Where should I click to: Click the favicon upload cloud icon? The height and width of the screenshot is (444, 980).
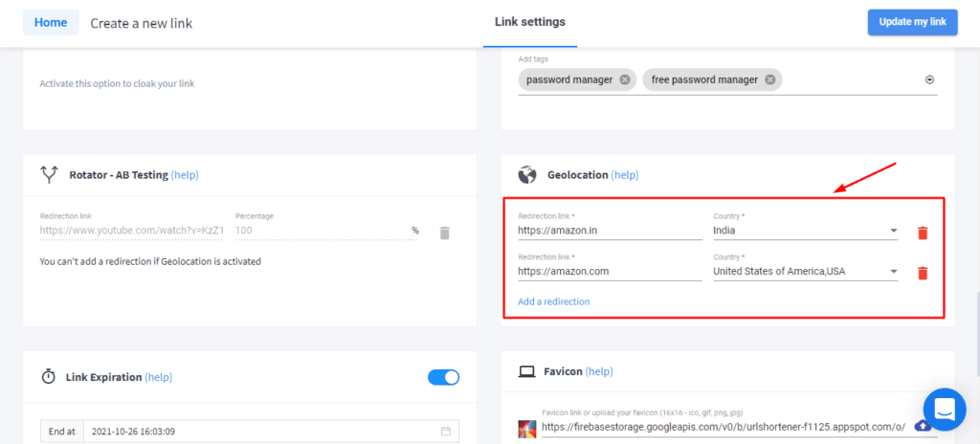pyautogui.click(x=922, y=426)
